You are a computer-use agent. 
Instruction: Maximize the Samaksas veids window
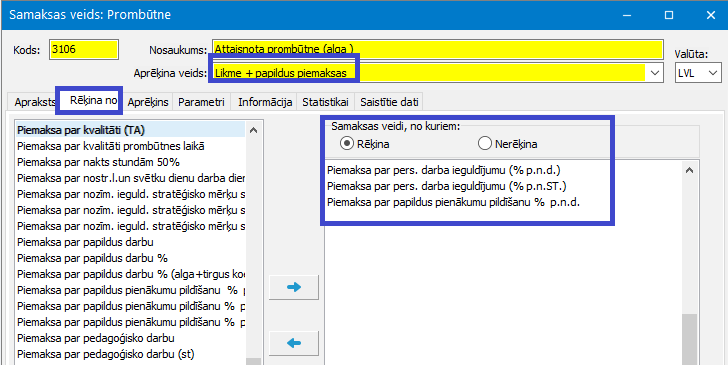pos(669,15)
